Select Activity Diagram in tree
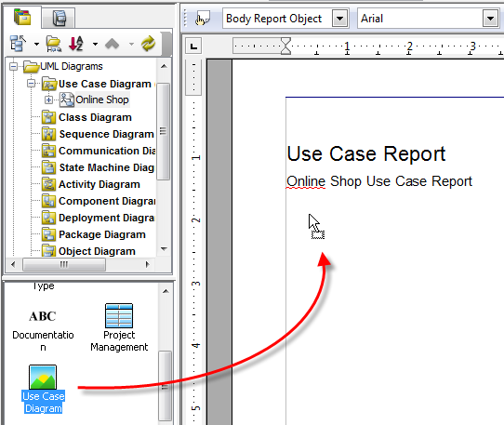Viewport: 504px width, 425px height. [x=99, y=184]
